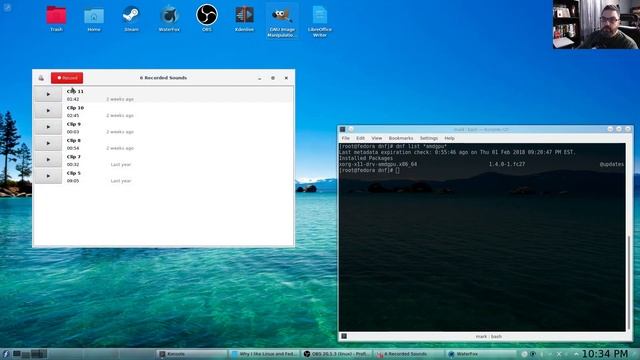Select the Clip 11 title text
This screenshot has height=360, width=640.
pyautogui.click(x=75, y=91)
